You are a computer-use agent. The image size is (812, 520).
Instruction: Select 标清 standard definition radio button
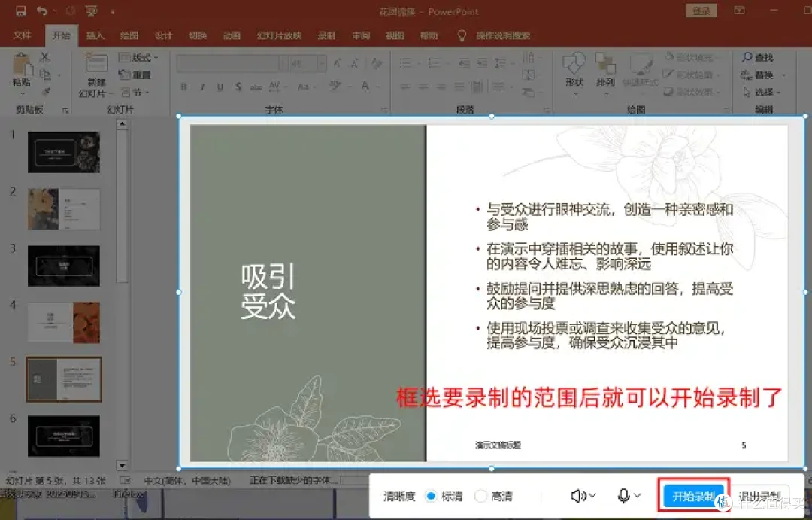tap(431, 496)
